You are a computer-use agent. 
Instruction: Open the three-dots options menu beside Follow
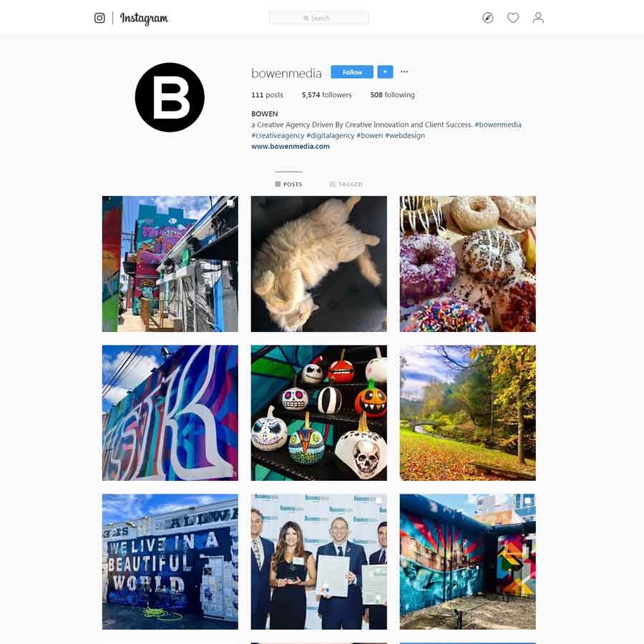[x=404, y=72]
